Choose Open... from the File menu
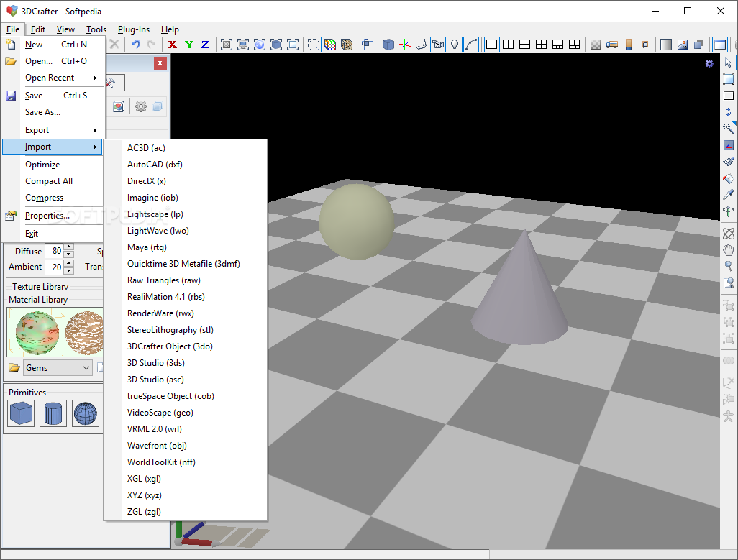The width and height of the screenshot is (738, 560). pyautogui.click(x=53, y=61)
